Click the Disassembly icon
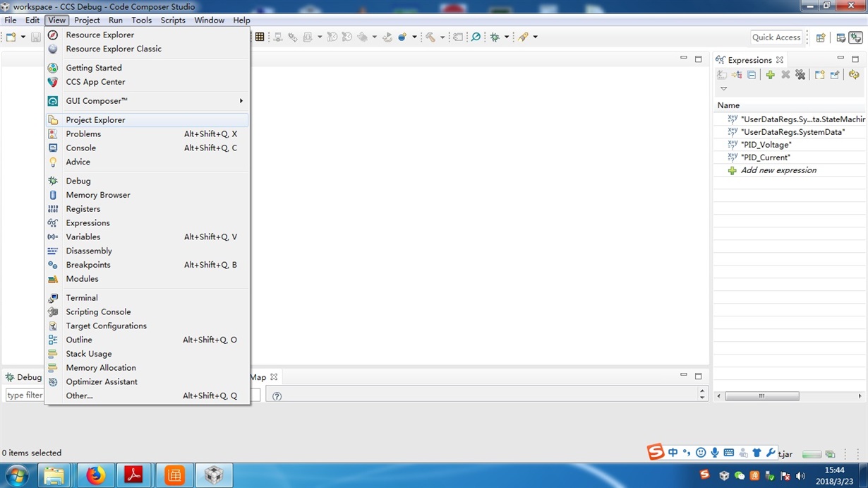868x488 pixels. 53,251
